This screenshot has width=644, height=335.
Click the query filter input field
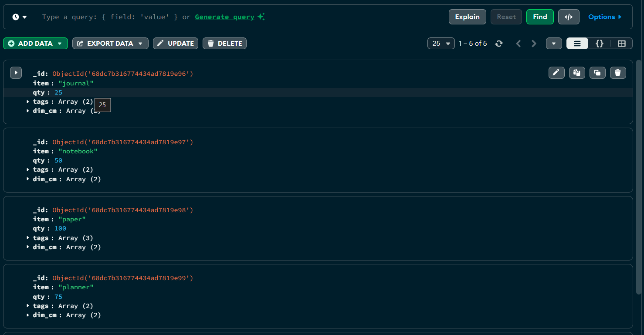pos(109,17)
